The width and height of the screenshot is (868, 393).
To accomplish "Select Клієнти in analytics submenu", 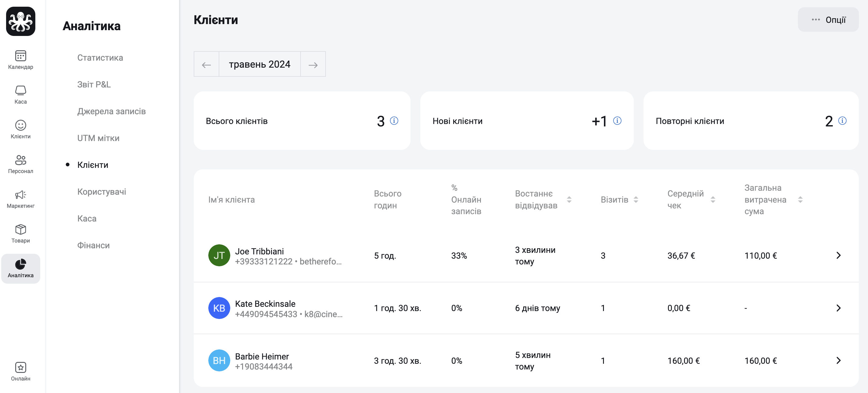I will [93, 165].
